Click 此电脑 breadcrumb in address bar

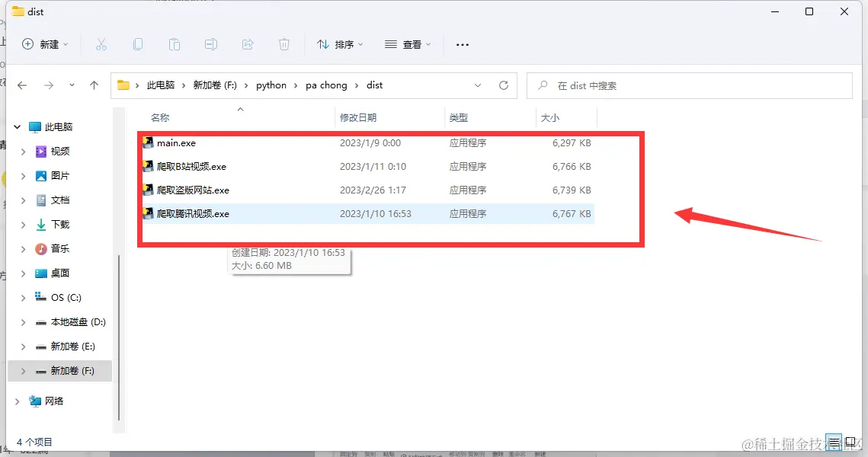161,85
